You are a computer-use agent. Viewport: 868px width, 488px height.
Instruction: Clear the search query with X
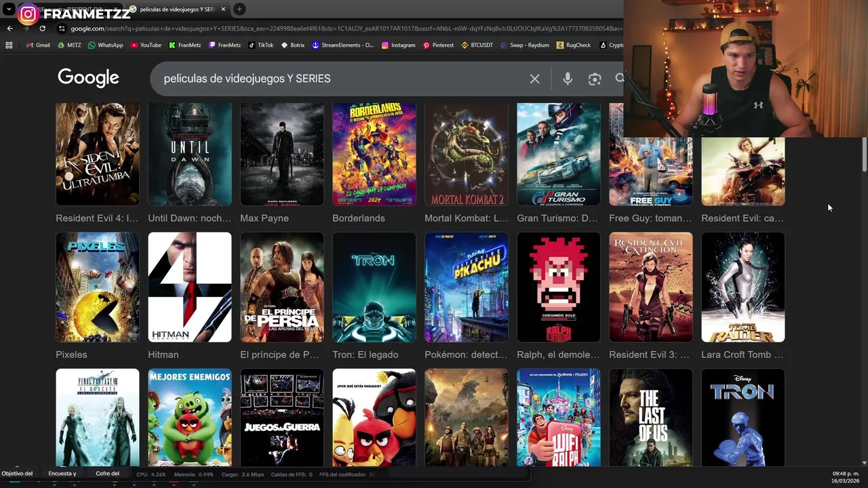coord(534,79)
